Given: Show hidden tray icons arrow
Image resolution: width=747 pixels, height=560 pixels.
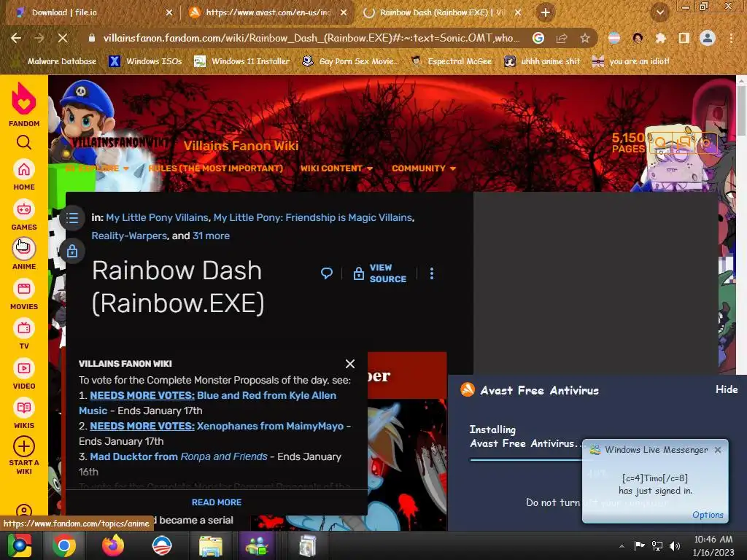Looking at the screenshot, I should tap(622, 546).
